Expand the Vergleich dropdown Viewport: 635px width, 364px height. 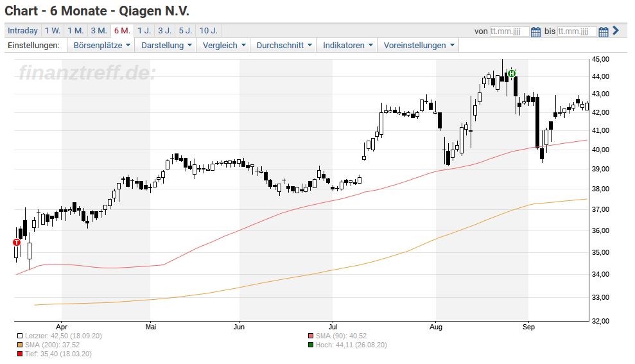224,46
